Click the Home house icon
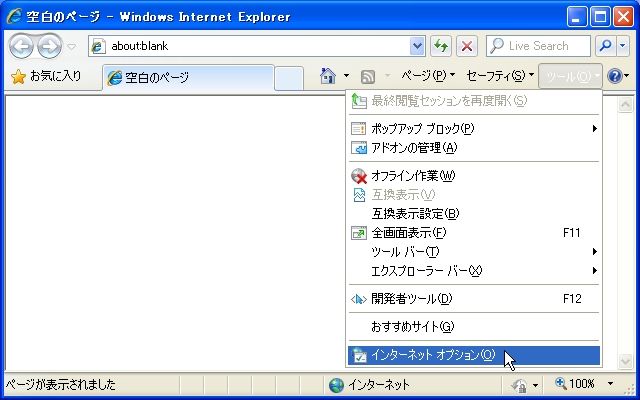Screen dimensions: 640x400 tap(328, 76)
